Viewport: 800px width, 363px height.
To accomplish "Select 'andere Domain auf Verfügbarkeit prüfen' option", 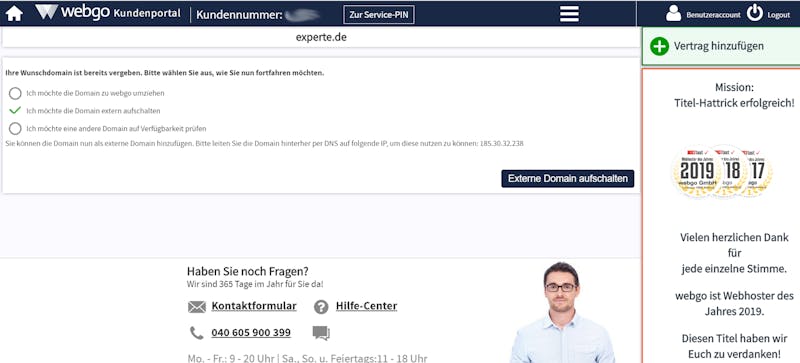I will click(x=15, y=129).
